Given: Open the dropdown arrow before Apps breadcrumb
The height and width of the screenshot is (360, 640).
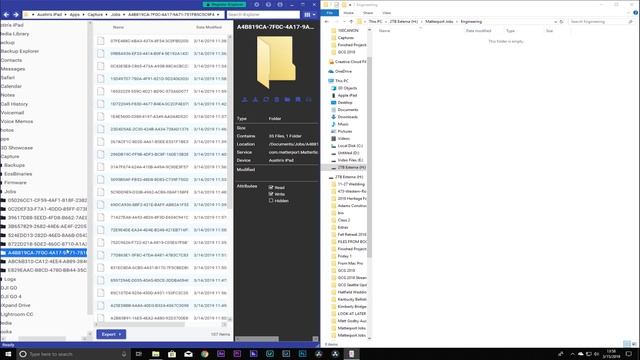Looking at the screenshot, I should click(x=66, y=15).
